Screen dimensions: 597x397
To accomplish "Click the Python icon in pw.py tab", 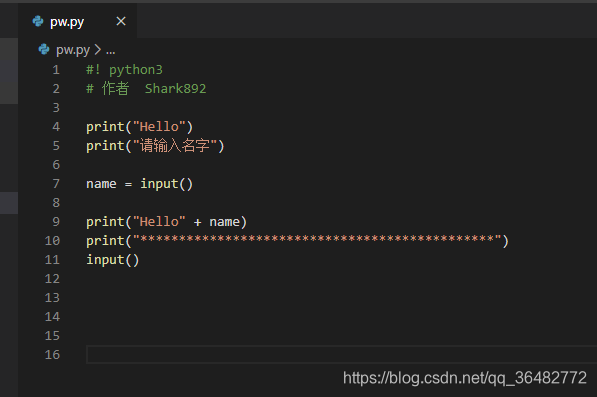I will [38, 21].
